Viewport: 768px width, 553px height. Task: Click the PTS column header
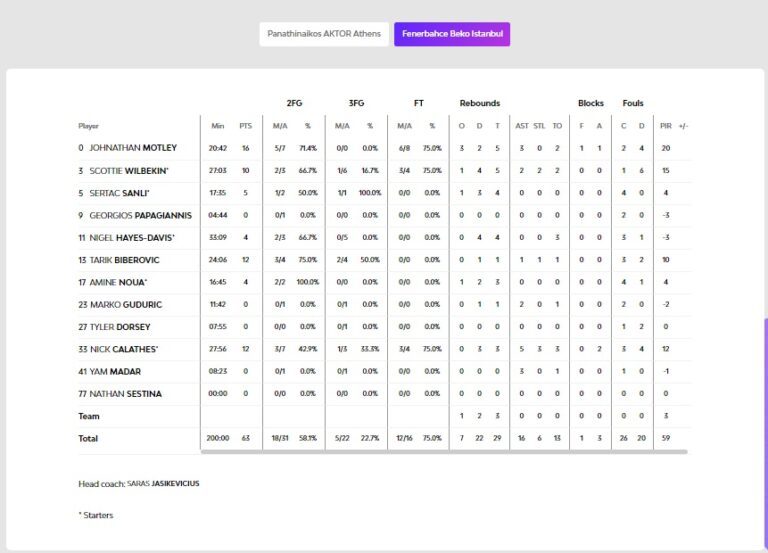[x=245, y=126]
